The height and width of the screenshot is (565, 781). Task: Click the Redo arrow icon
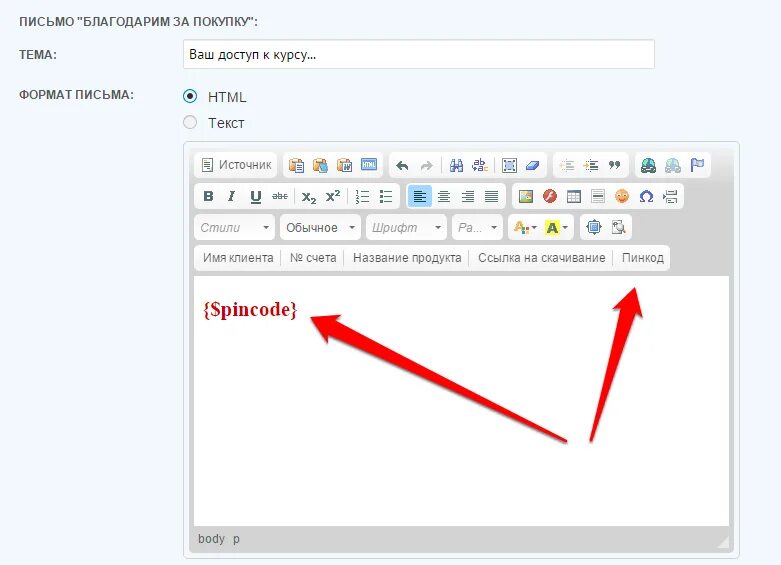[x=426, y=165]
